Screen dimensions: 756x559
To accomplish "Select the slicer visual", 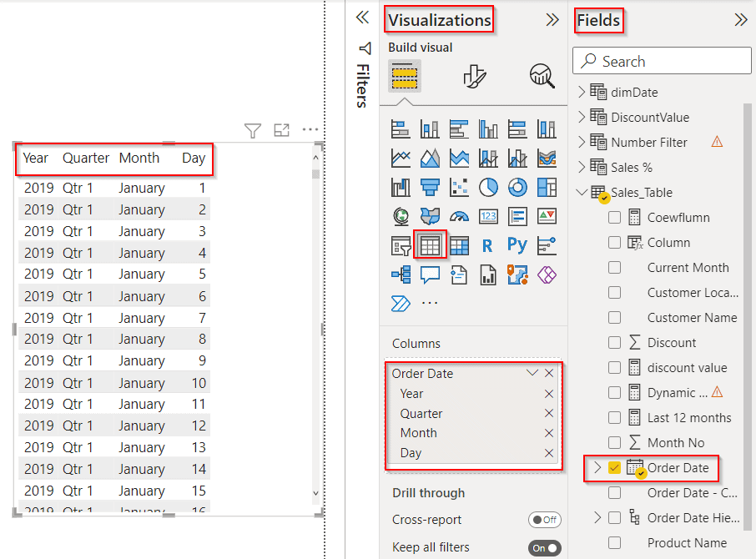I will pos(401,246).
